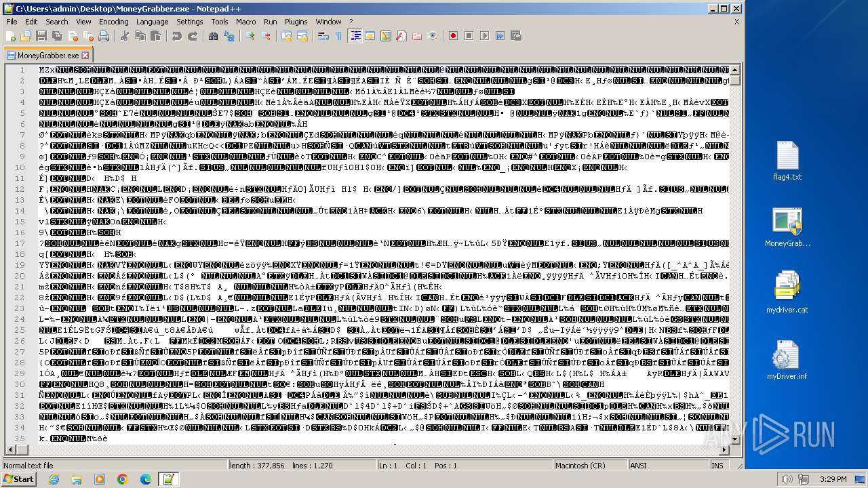
Task: Click Save Current Recorded Macro icon
Action: (515, 36)
